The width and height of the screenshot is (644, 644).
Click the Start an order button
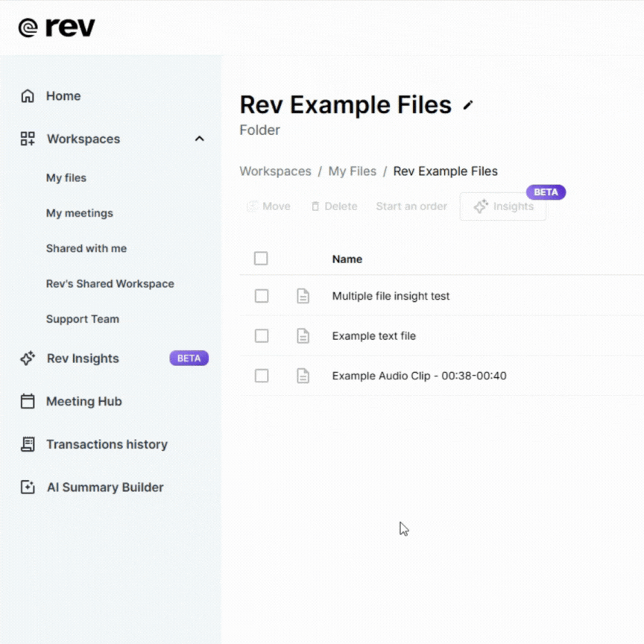(411, 206)
